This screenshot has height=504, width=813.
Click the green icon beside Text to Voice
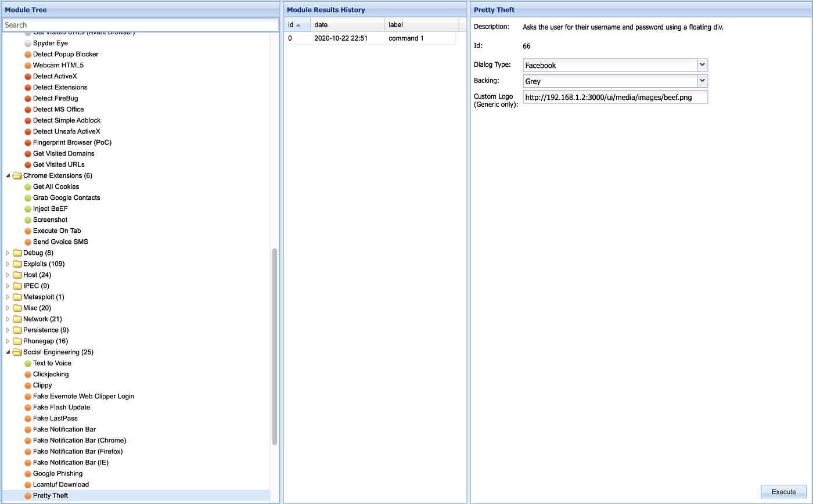click(28, 363)
